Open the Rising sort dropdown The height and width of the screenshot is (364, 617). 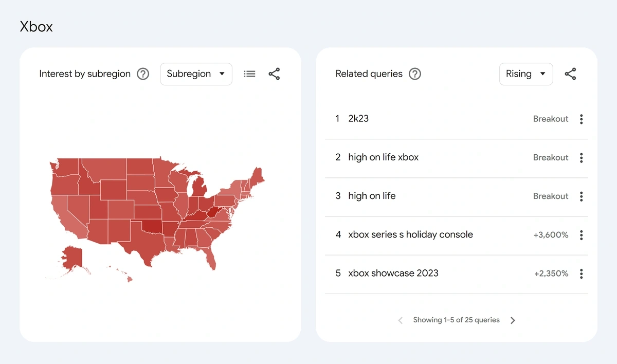(526, 74)
